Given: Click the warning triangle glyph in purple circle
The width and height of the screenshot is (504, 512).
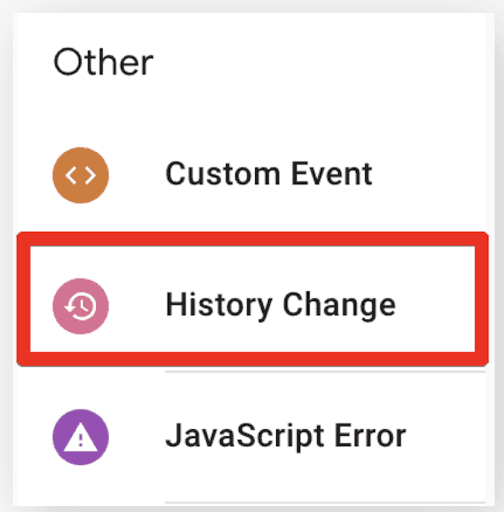Looking at the screenshot, I should click(81, 437).
